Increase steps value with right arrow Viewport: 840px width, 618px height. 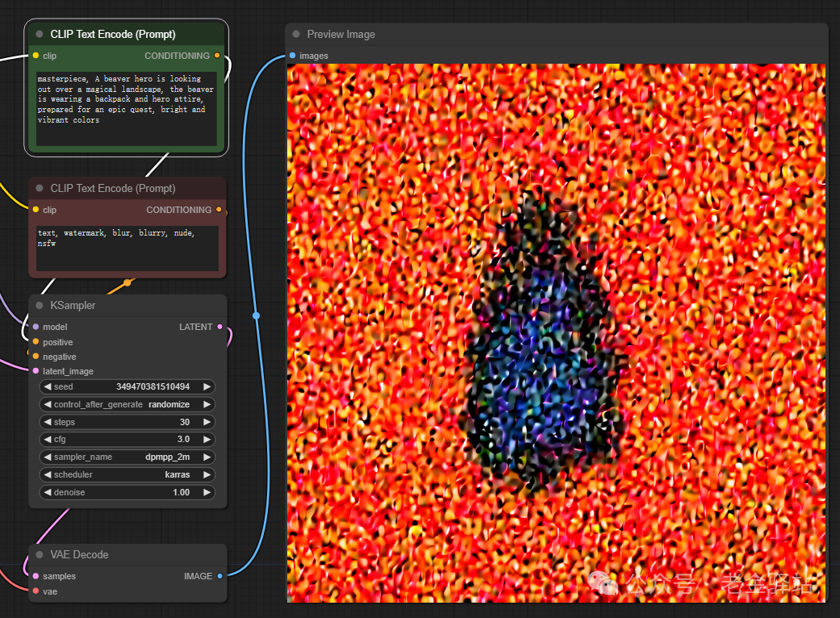tap(207, 422)
